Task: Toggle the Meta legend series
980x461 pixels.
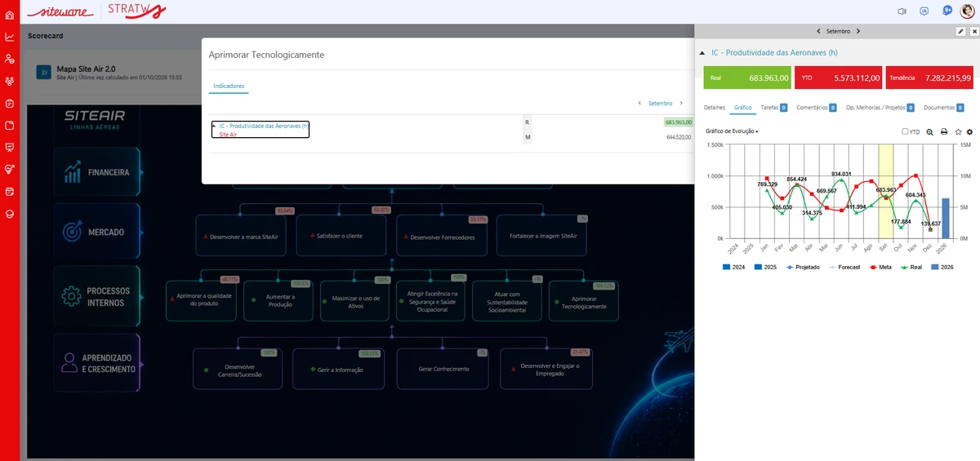Action: coord(881,267)
